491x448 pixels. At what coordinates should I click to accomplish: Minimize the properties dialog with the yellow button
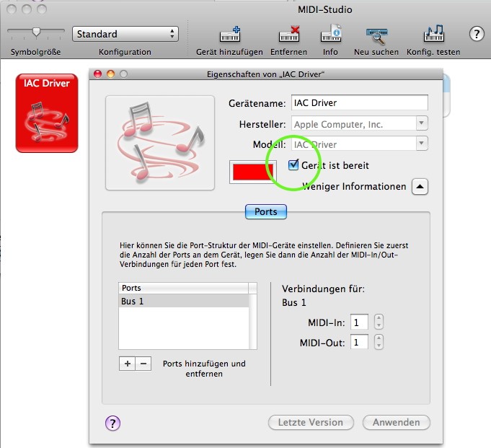click(110, 74)
